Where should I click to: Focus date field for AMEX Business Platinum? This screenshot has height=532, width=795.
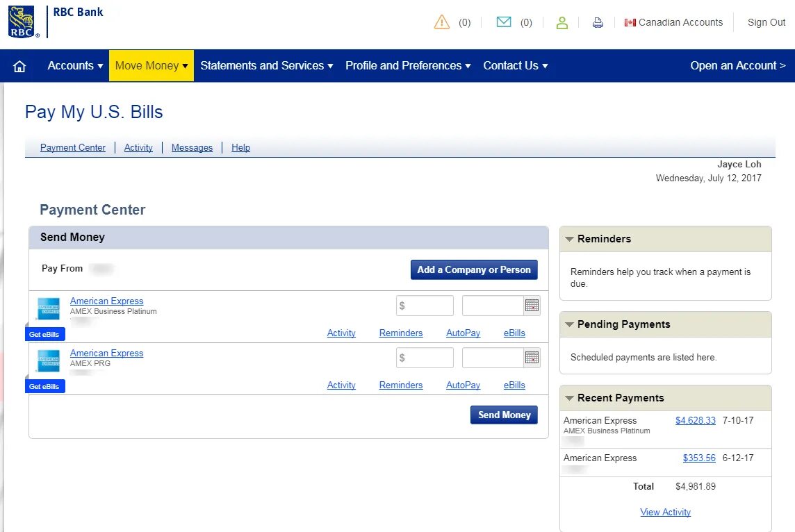coord(493,306)
